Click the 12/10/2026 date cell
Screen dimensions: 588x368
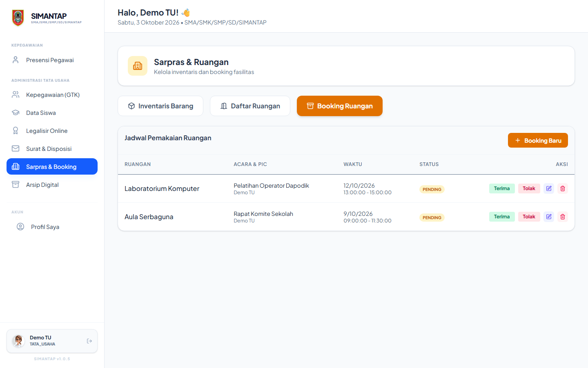359,186
